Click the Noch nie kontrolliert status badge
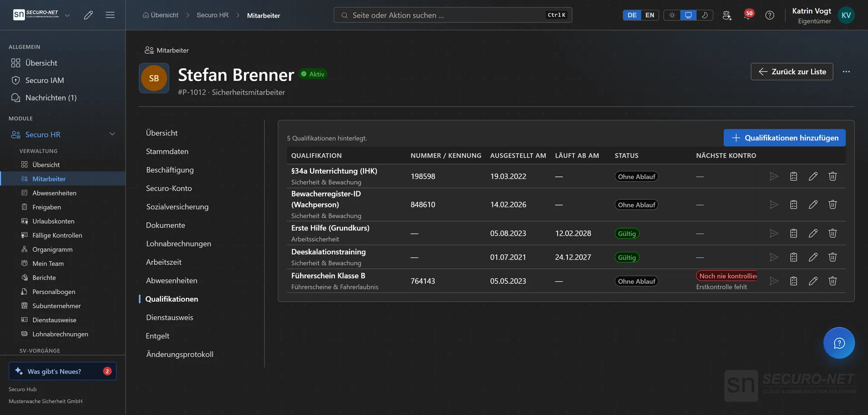The width and height of the screenshot is (868, 415). (726, 276)
